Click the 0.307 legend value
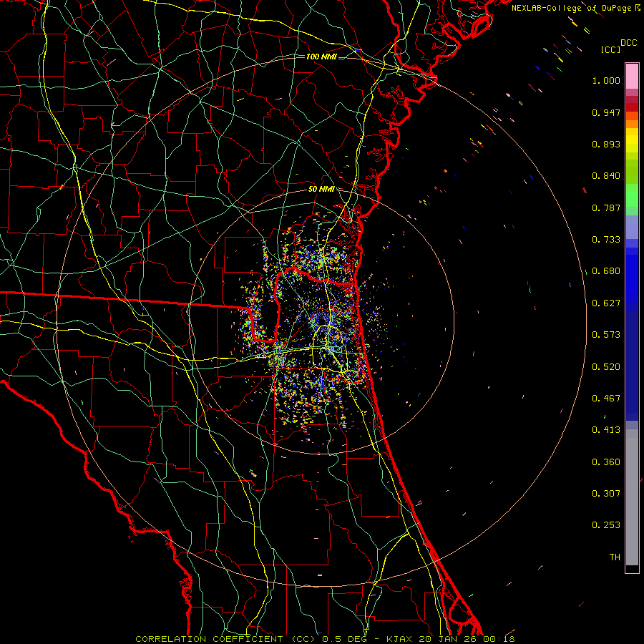 point(606,494)
